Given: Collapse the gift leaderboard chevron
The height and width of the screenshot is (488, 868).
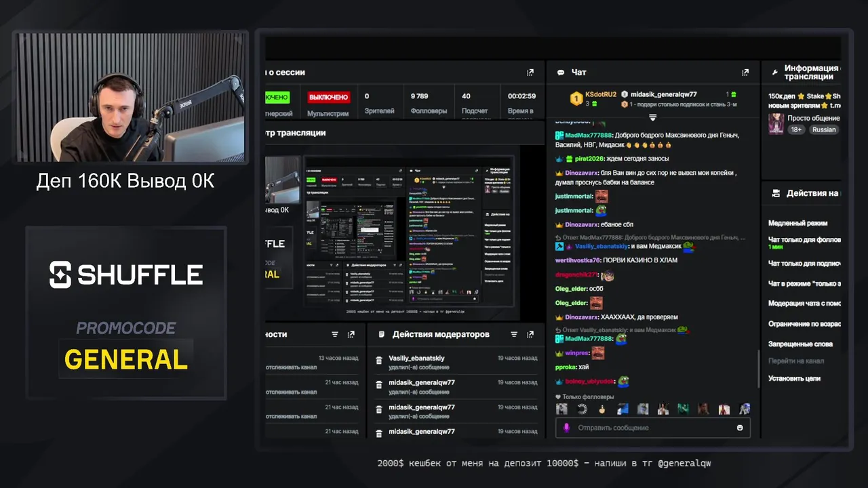Looking at the screenshot, I should [652, 117].
